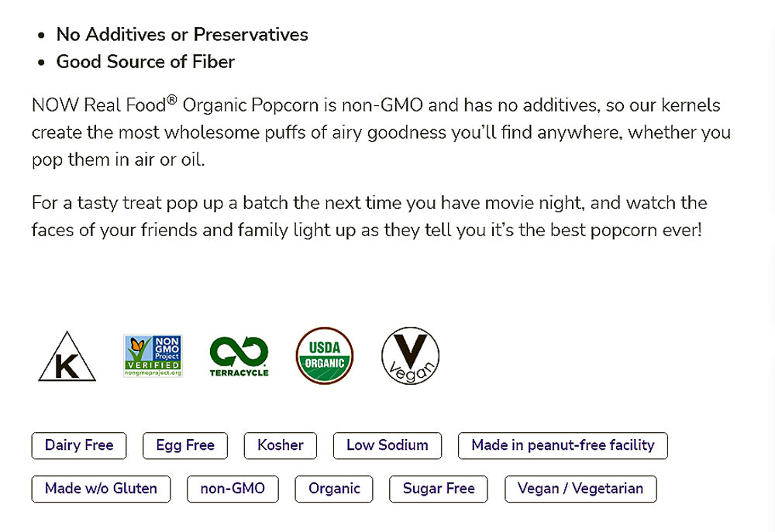The width and height of the screenshot is (775, 532).
Task: Click the Good Source of Fiber bullet
Action: [x=146, y=62]
